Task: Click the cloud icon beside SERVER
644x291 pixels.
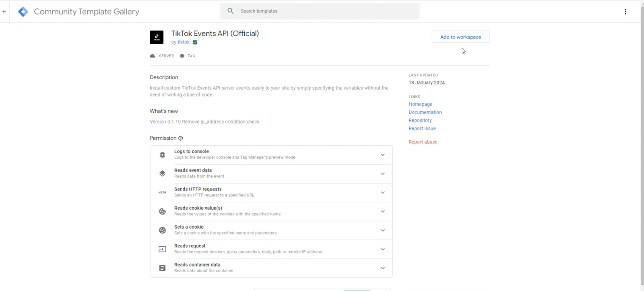Action: pyautogui.click(x=153, y=56)
